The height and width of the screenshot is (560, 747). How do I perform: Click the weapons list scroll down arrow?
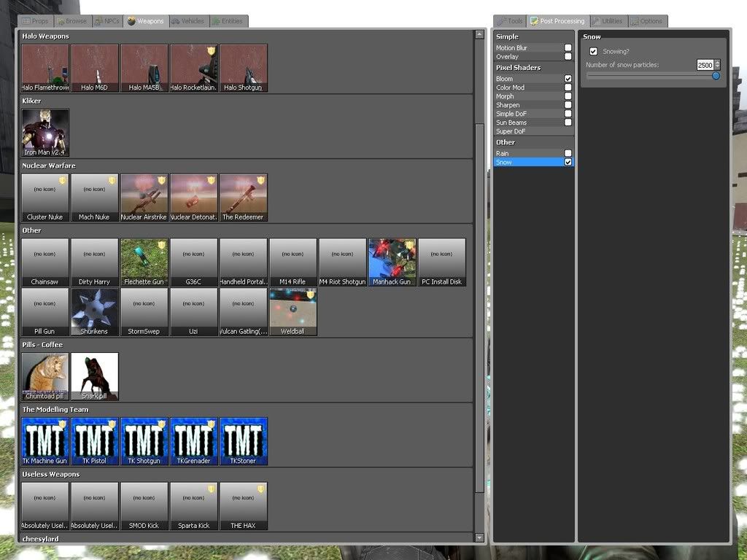tap(479, 537)
